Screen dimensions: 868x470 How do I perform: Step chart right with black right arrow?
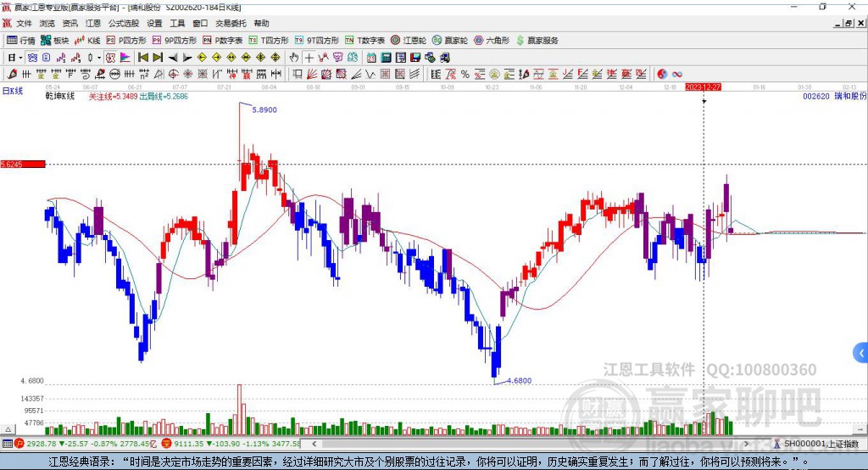187,58
